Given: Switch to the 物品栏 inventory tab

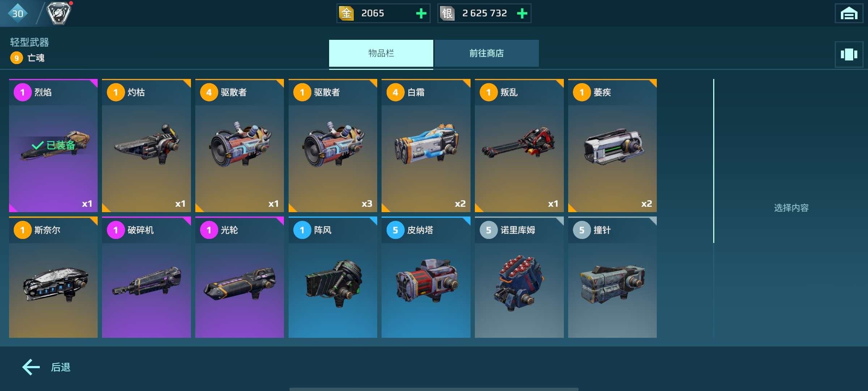Looking at the screenshot, I should click(381, 53).
